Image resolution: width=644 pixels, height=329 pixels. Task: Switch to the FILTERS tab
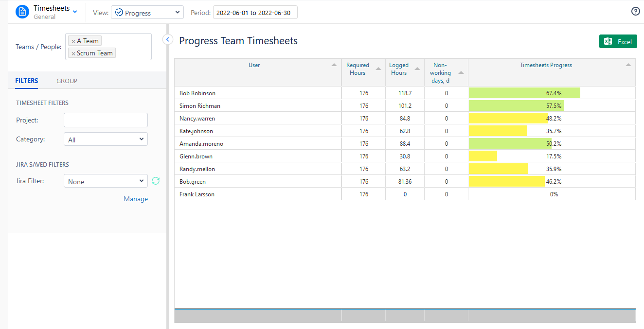[27, 81]
